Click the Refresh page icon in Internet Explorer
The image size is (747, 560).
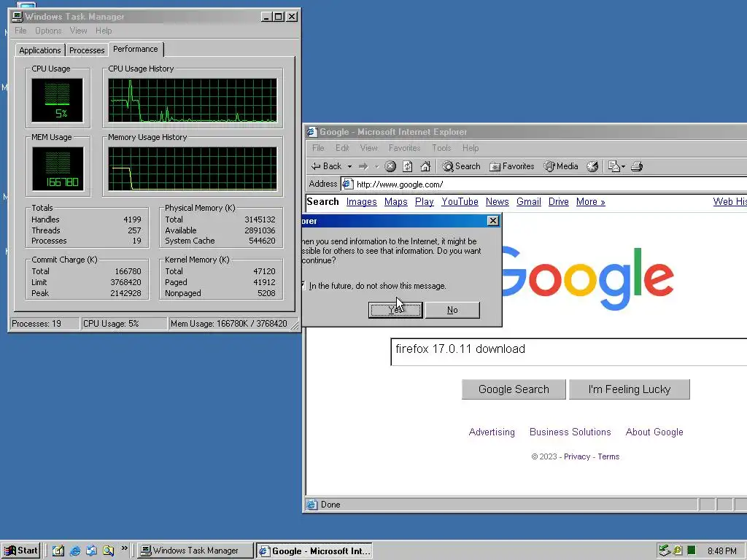click(407, 166)
